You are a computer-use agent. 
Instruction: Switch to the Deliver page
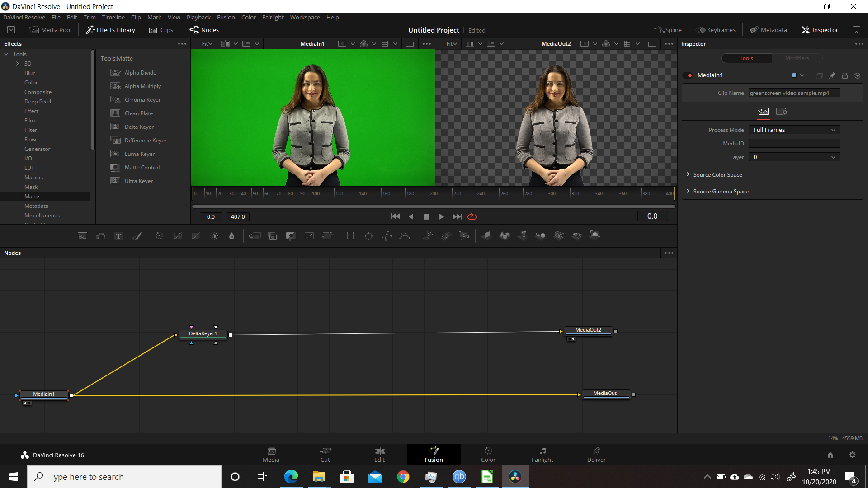coord(596,455)
